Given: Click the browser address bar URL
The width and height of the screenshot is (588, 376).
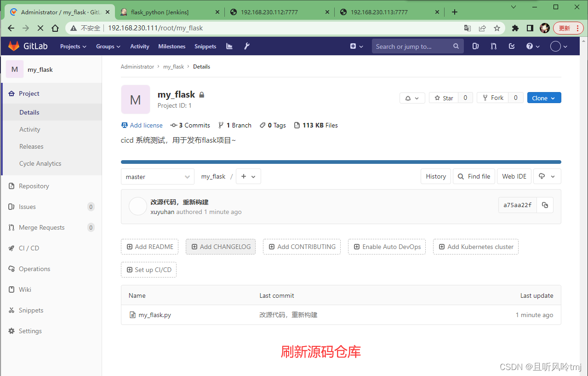Looking at the screenshot, I should pos(155,28).
